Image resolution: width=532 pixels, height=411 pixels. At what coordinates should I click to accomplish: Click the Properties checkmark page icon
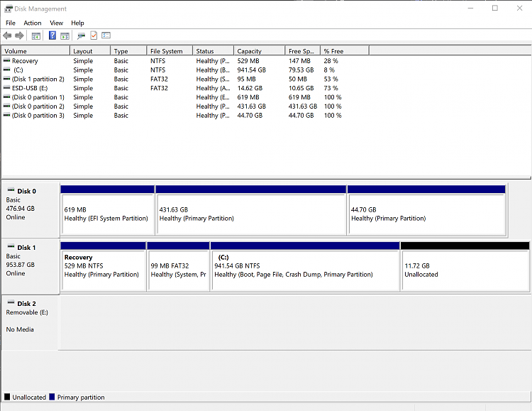pyautogui.click(x=94, y=35)
